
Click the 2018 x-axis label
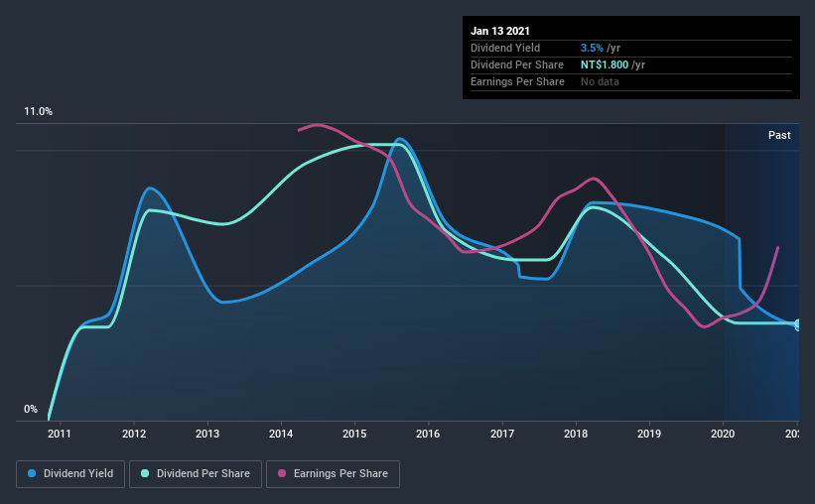pyautogui.click(x=576, y=434)
